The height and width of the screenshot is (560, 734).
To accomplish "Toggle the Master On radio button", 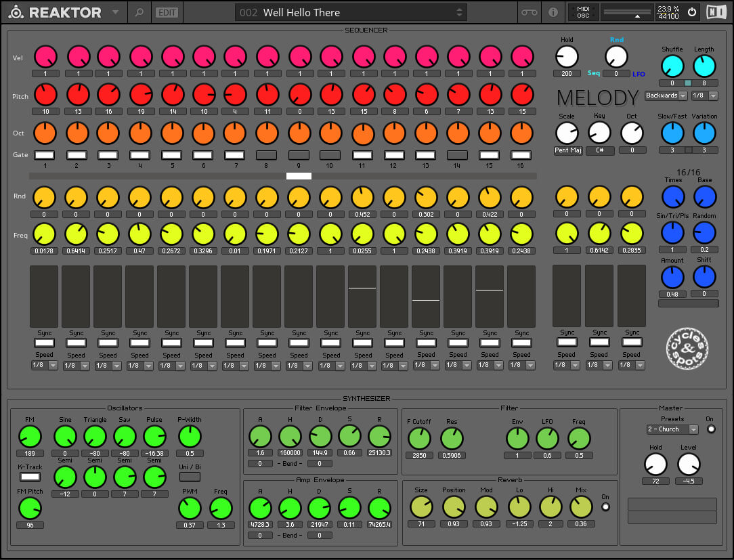I will [711, 429].
